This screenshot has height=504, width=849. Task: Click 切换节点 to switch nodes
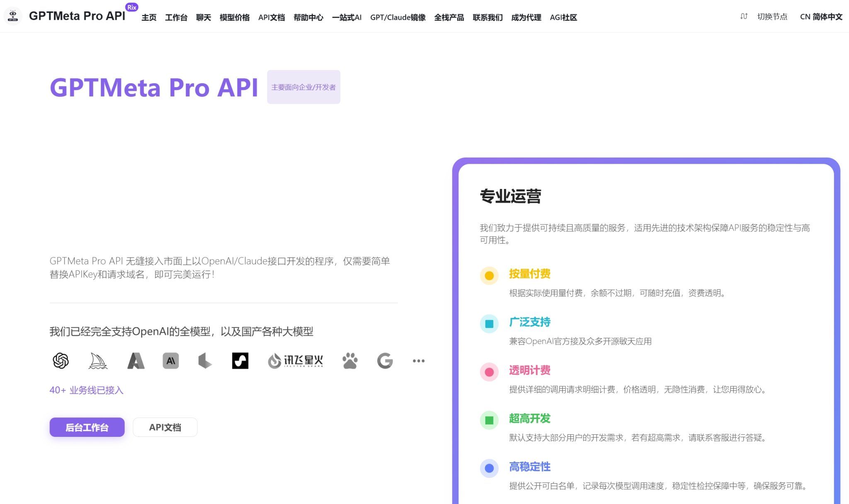tap(772, 17)
